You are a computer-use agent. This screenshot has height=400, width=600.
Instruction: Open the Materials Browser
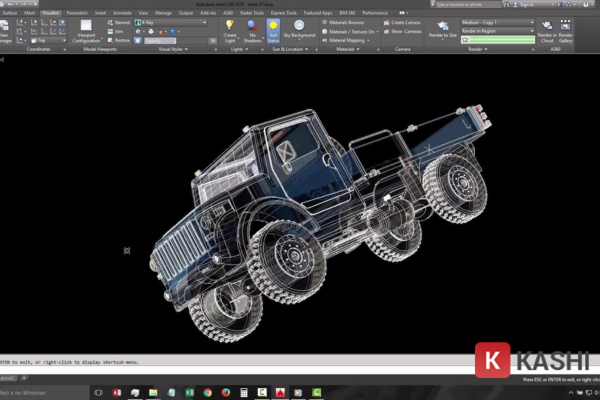[x=347, y=21]
